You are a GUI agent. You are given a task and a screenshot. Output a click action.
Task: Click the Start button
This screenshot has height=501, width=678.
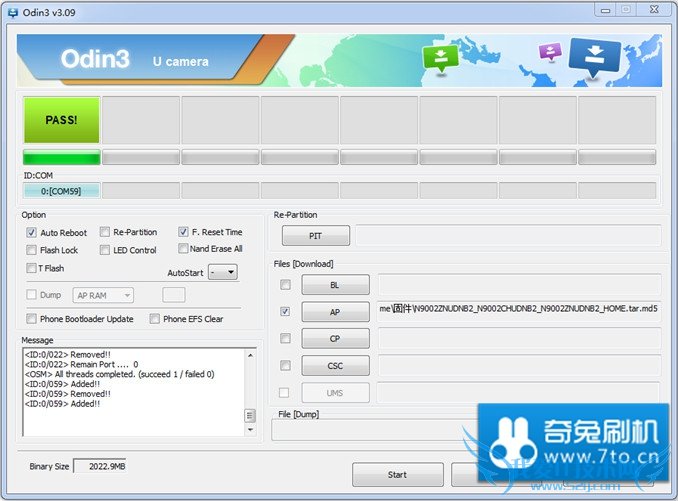(x=398, y=475)
